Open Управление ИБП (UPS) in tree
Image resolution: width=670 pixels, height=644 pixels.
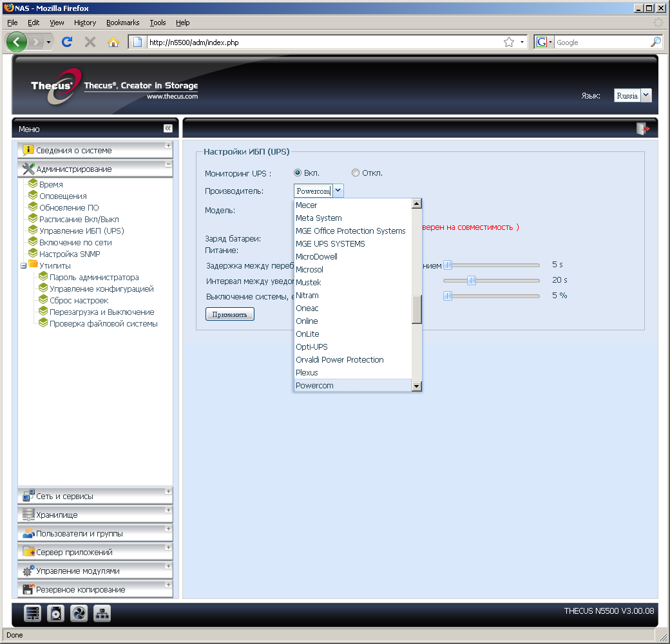point(82,231)
